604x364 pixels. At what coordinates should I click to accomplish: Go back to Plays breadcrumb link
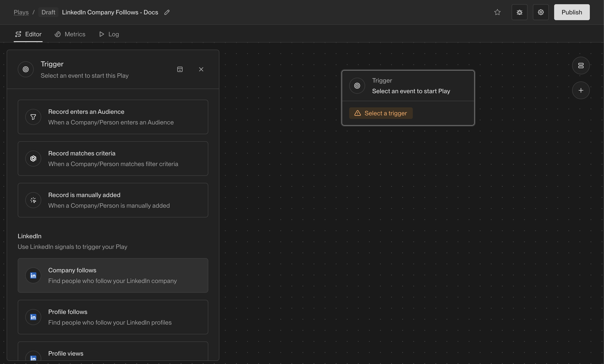(x=21, y=12)
